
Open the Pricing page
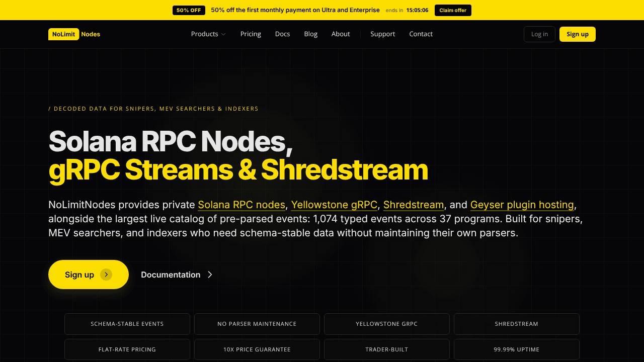251,34
